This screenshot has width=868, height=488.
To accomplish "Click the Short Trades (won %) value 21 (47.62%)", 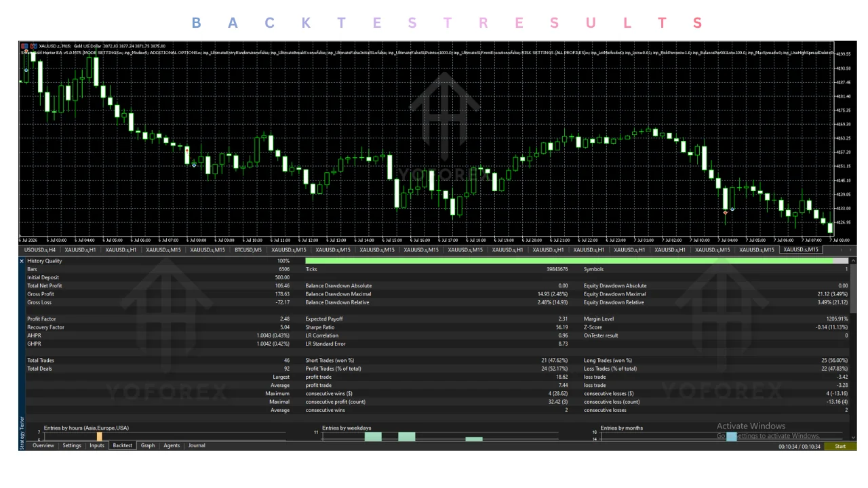I will (553, 361).
